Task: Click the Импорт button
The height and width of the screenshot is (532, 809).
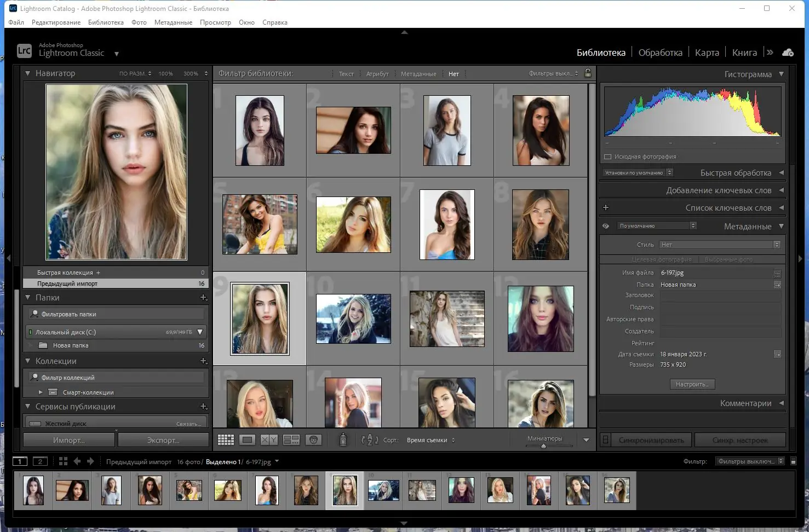Action: coord(69,440)
